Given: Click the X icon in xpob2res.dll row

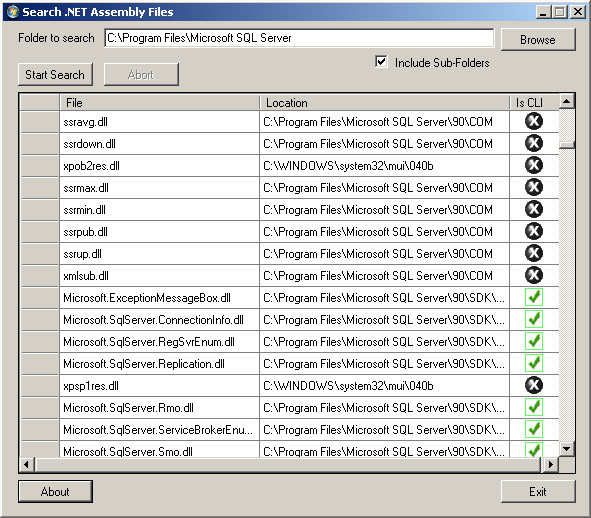Looking at the screenshot, I should (x=534, y=165).
